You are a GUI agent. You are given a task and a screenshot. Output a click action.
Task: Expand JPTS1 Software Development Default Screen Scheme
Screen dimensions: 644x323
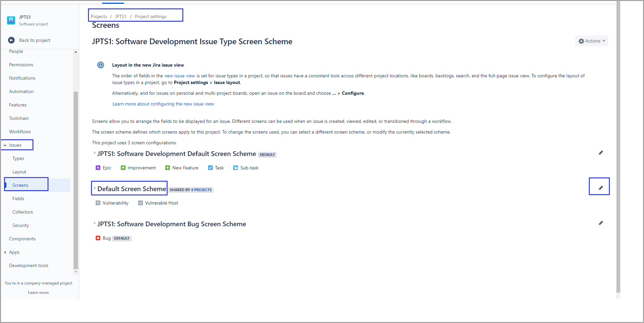pyautogui.click(x=95, y=153)
